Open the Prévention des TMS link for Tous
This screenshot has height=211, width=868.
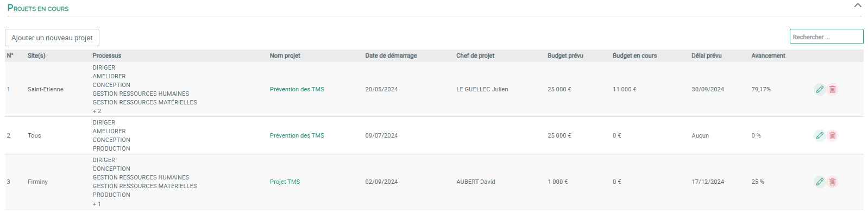coord(297,135)
